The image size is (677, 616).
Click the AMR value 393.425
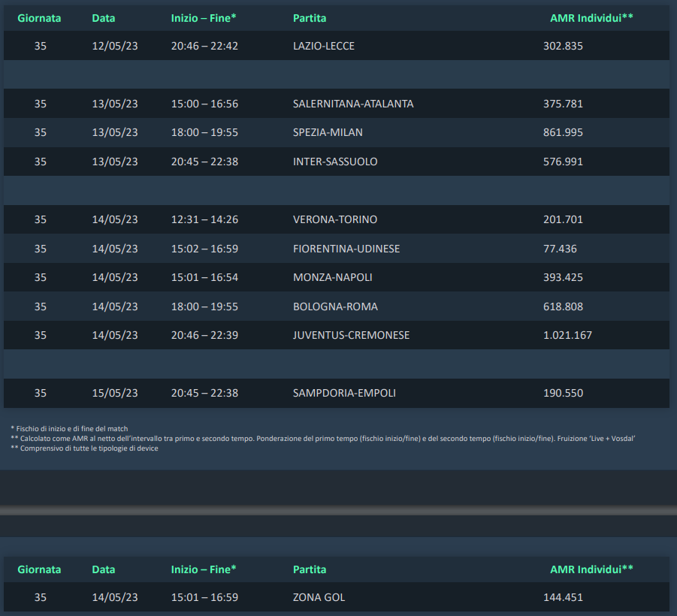click(x=563, y=277)
